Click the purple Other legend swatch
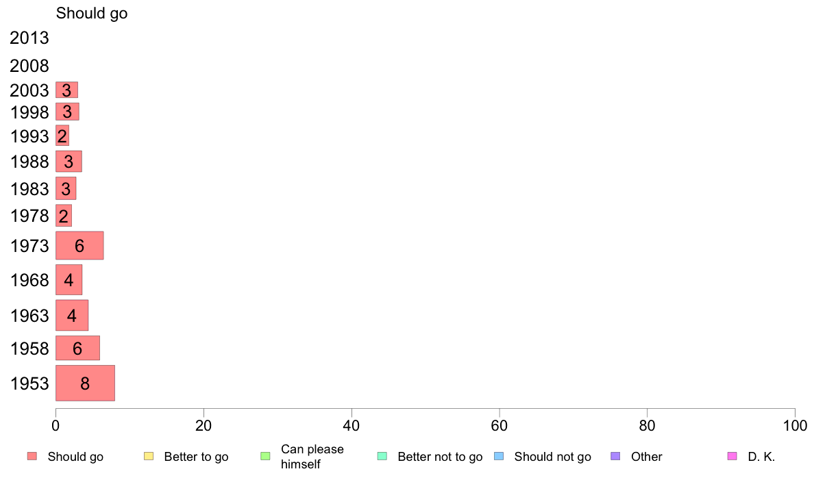Image resolution: width=814 pixels, height=504 pixels. (x=616, y=456)
